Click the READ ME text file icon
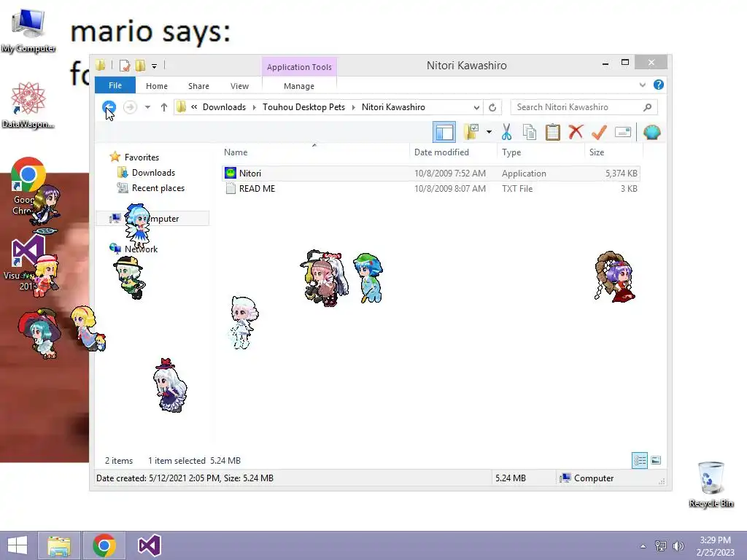747x560 pixels. tap(231, 189)
